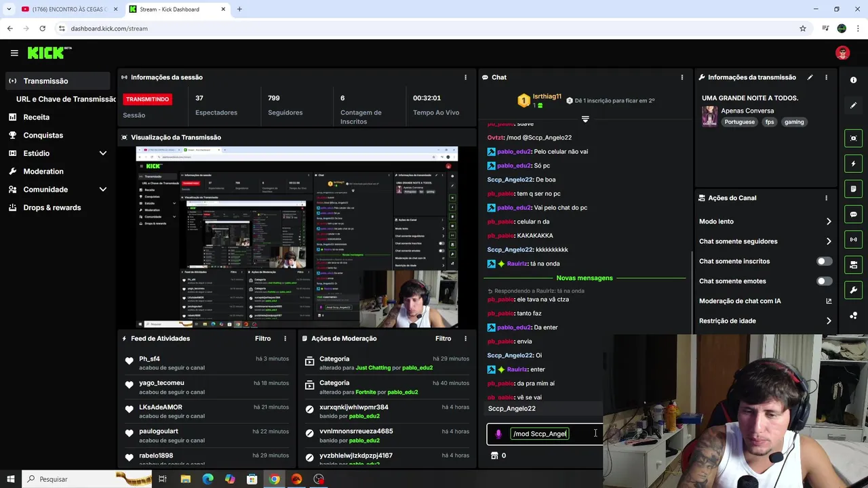The width and height of the screenshot is (868, 488).
Task: Open Microsoft Edge from the taskbar
Action: coord(208,479)
